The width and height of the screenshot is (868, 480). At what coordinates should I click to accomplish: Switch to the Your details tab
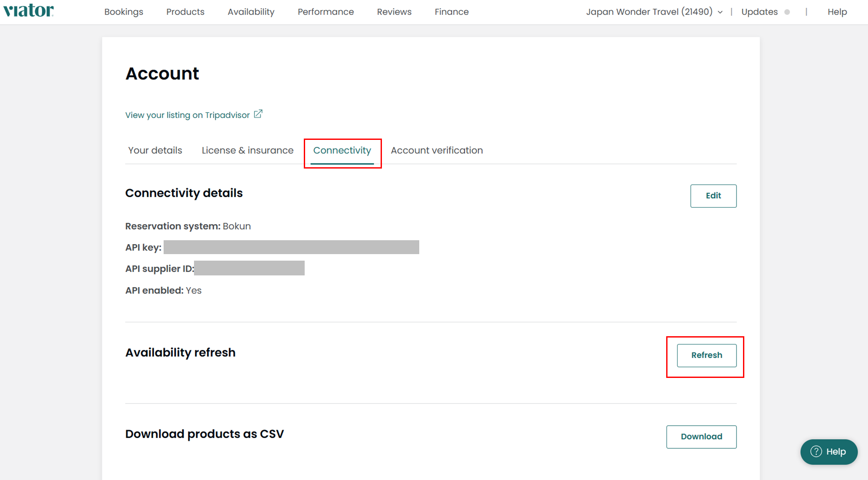(x=155, y=150)
